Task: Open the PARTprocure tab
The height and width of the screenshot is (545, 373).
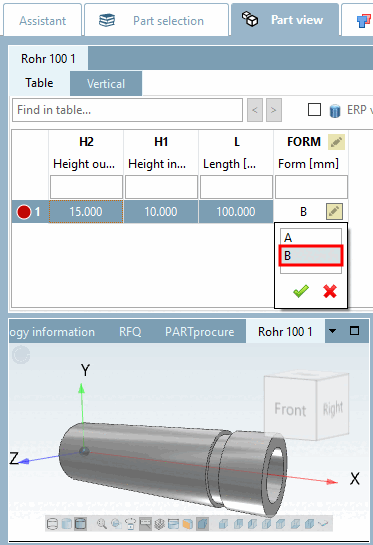Action: tap(200, 332)
